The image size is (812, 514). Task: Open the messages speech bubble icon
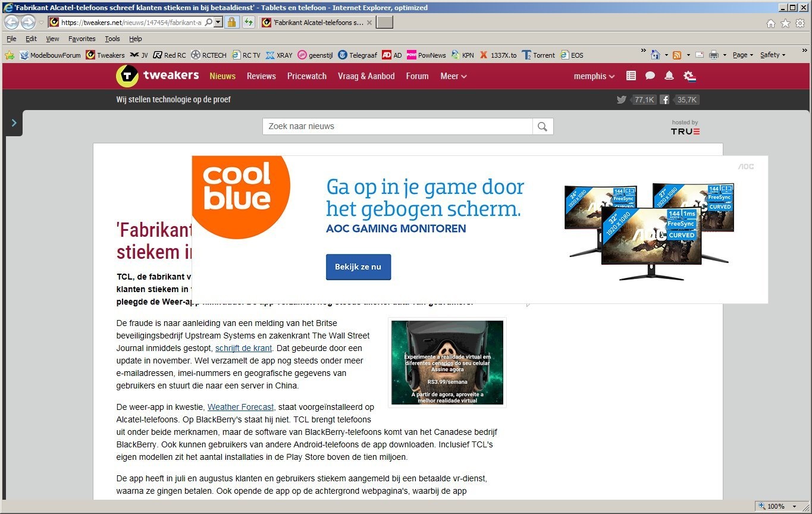650,76
